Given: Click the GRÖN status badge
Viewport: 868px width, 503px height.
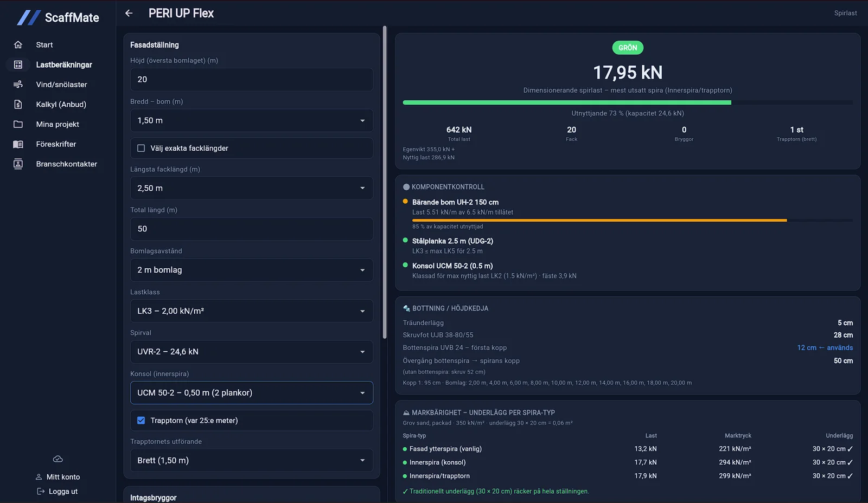Looking at the screenshot, I should point(628,48).
